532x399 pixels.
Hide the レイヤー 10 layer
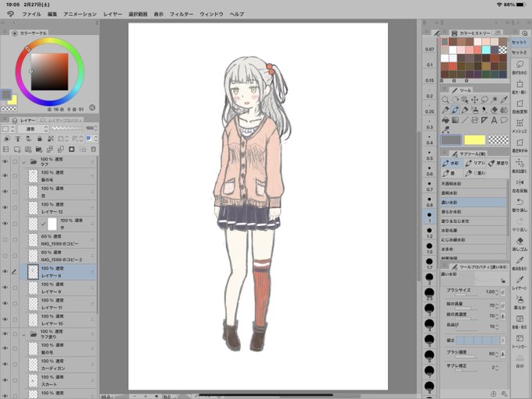(5, 320)
